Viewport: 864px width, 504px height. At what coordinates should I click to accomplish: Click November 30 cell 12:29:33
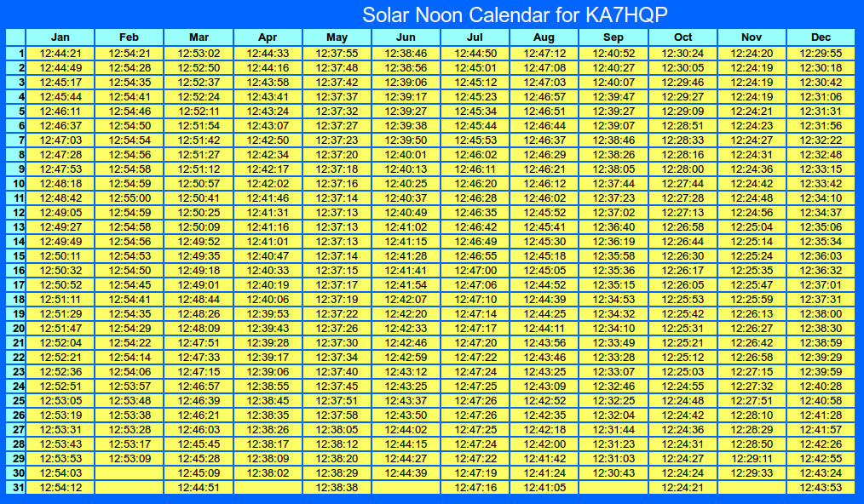pyautogui.click(x=752, y=473)
